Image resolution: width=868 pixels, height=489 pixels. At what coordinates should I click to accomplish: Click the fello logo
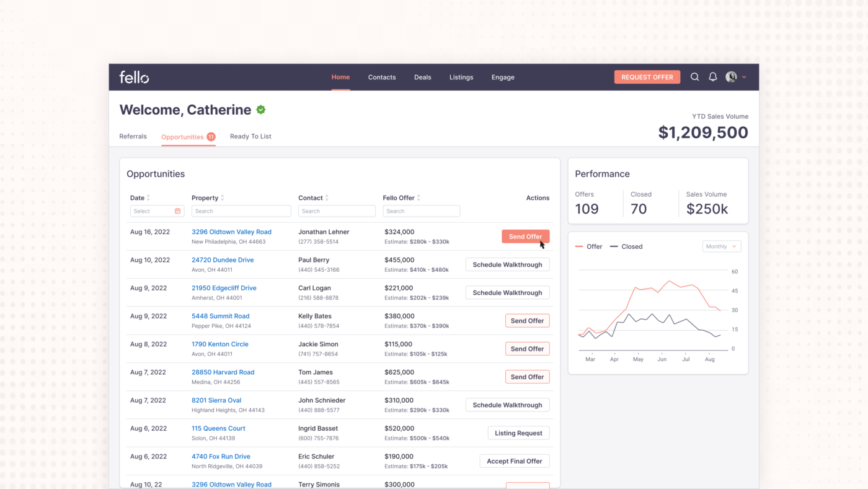click(133, 76)
